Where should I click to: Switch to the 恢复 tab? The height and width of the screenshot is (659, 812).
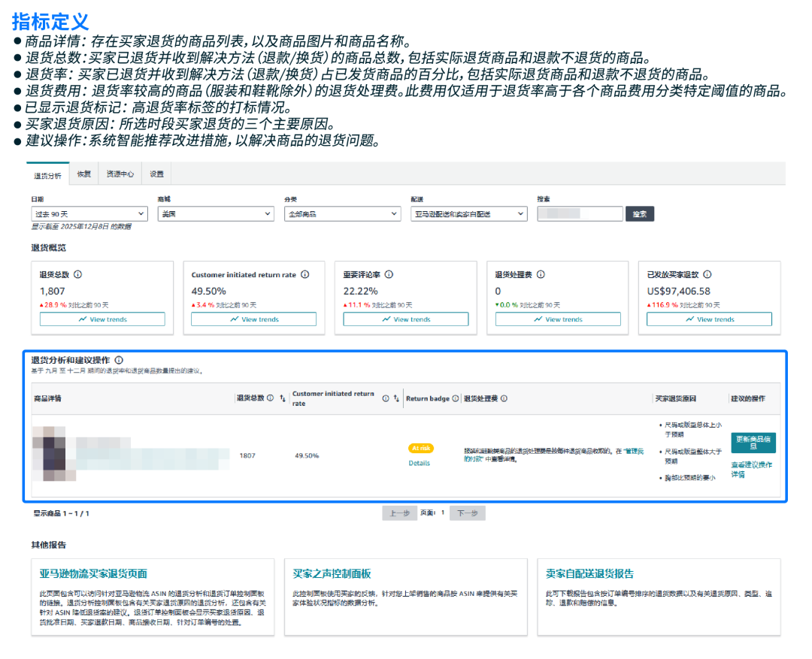tap(83, 174)
